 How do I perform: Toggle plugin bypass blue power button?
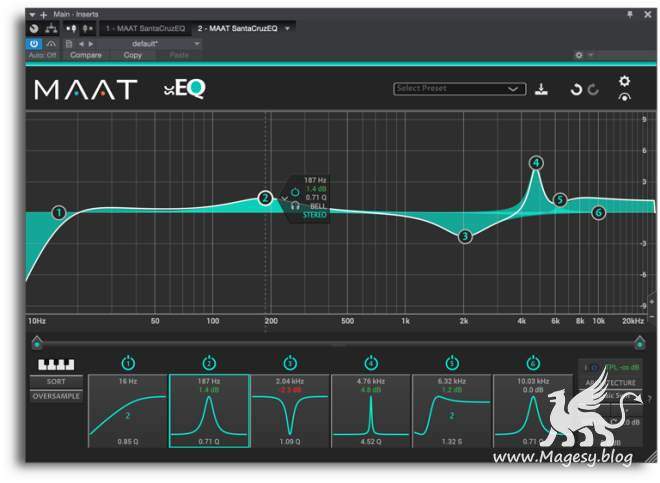[34, 44]
